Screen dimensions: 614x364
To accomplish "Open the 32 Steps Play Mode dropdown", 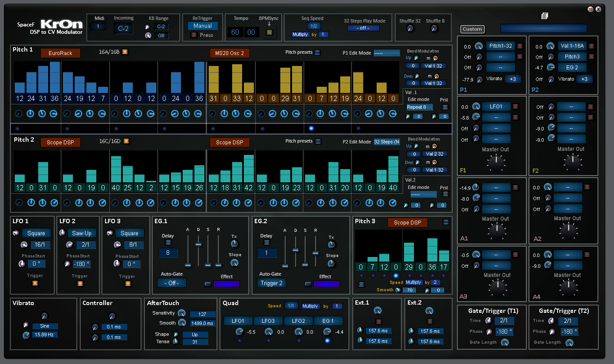I will pyautogui.click(x=363, y=28).
